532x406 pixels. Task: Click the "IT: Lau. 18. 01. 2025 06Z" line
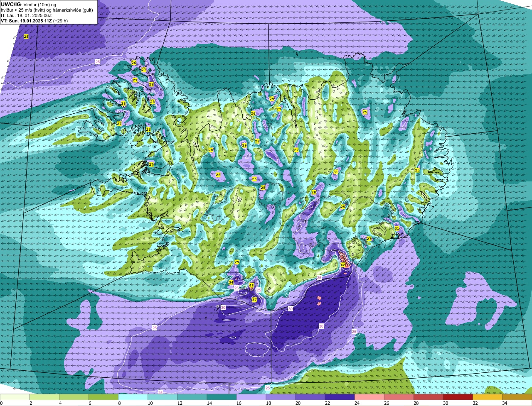[26, 15]
